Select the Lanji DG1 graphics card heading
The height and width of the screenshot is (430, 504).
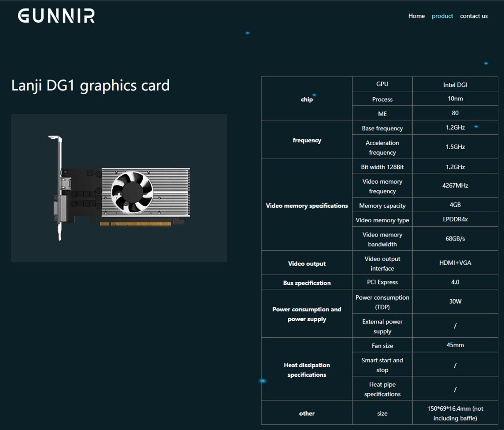(x=90, y=86)
